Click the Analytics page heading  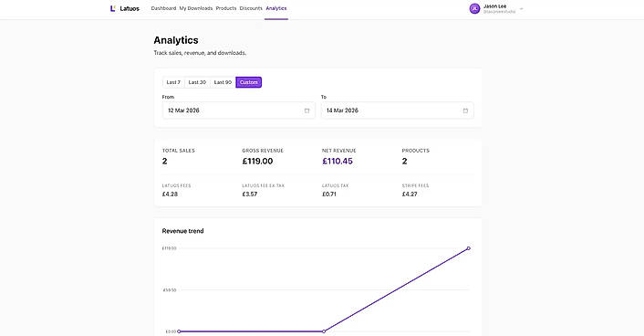click(176, 40)
